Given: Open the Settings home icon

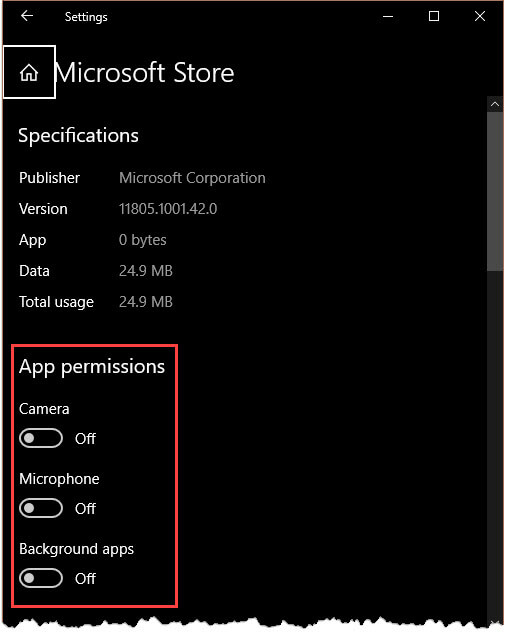Looking at the screenshot, I should click(29, 72).
